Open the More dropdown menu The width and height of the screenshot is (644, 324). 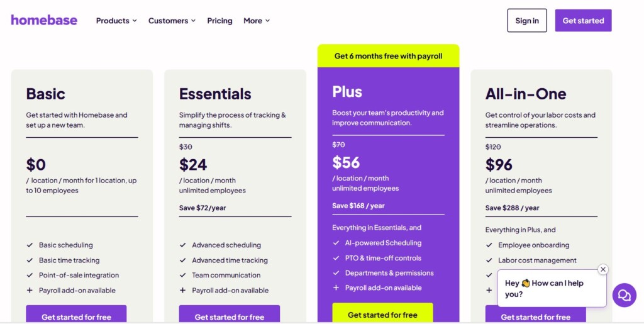257,21
